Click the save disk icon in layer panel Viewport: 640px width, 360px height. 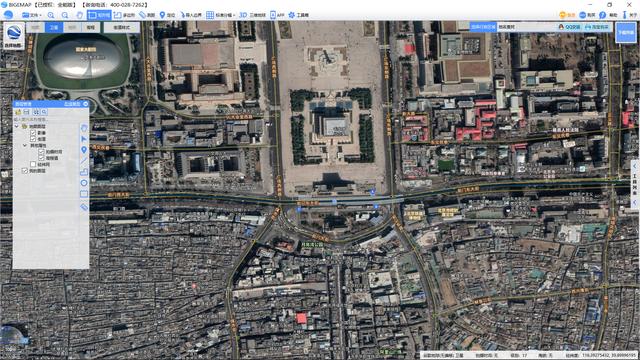pyautogui.click(x=27, y=112)
